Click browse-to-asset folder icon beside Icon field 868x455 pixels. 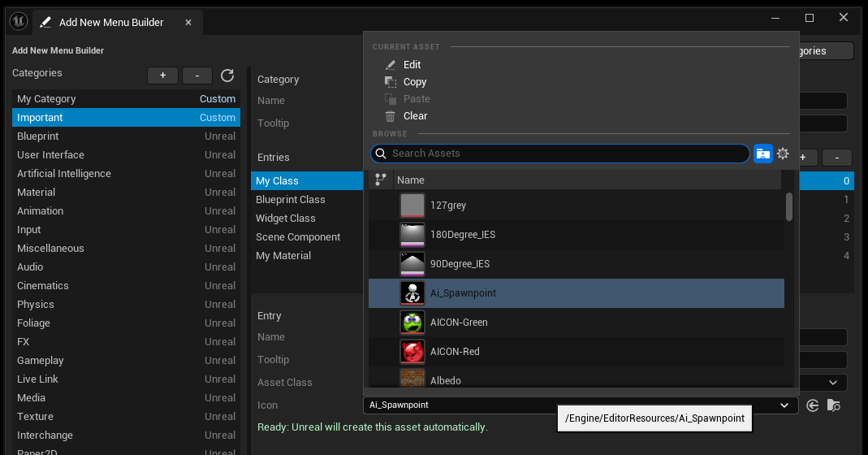point(834,405)
